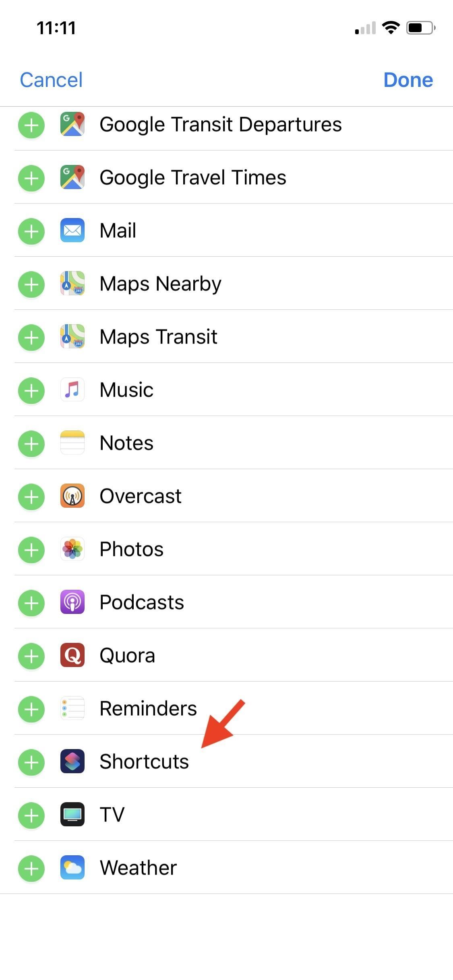The width and height of the screenshot is (453, 980).
Task: Add the Reminders widget via plus button
Action: pyautogui.click(x=31, y=709)
